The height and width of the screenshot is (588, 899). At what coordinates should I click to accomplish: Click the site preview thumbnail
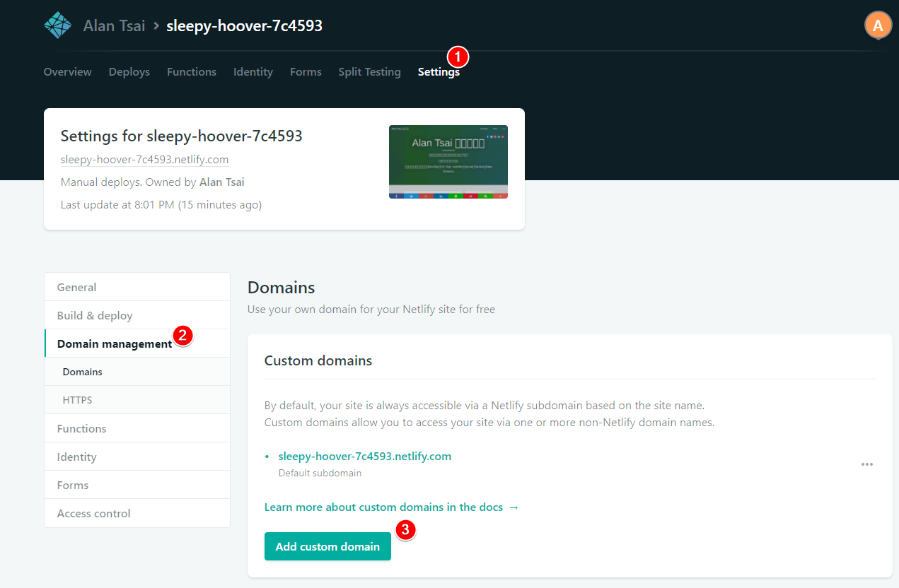click(448, 162)
